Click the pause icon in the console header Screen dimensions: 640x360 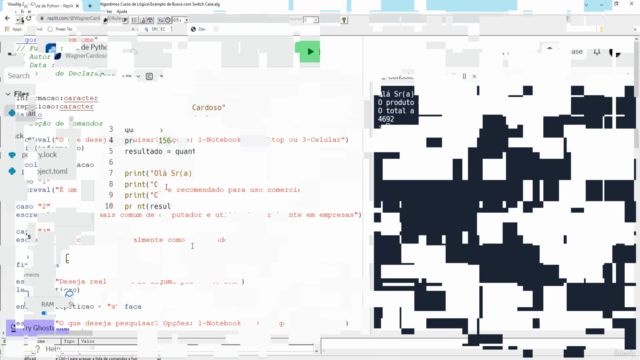[x=464, y=76]
